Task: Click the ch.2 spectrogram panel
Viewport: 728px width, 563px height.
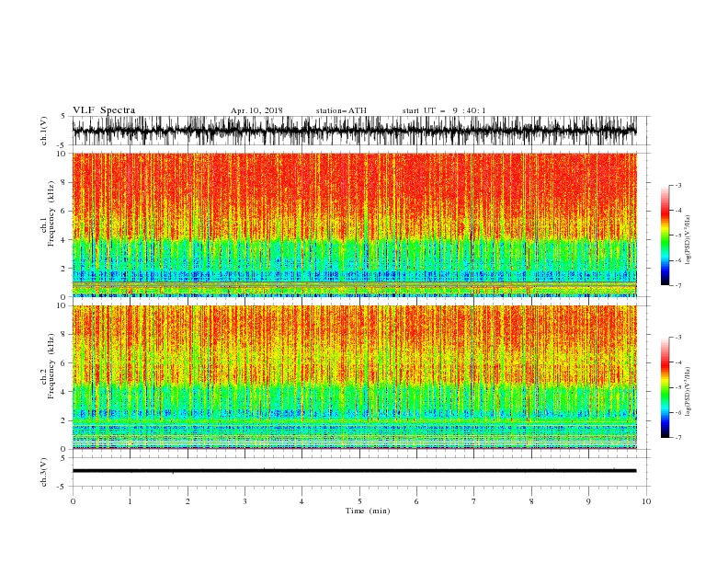Action: 354,377
